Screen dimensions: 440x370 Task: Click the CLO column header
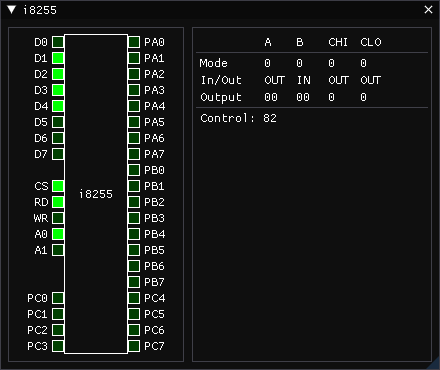coord(371,42)
